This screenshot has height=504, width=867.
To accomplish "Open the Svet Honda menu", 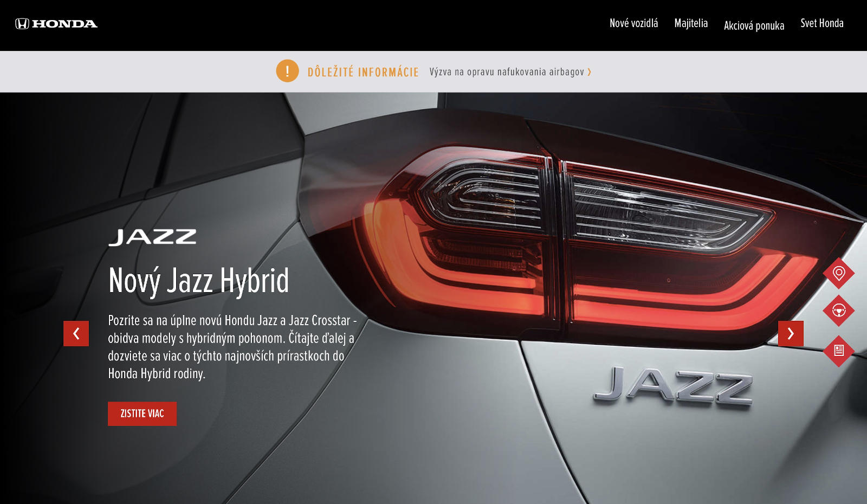I will tap(822, 23).
